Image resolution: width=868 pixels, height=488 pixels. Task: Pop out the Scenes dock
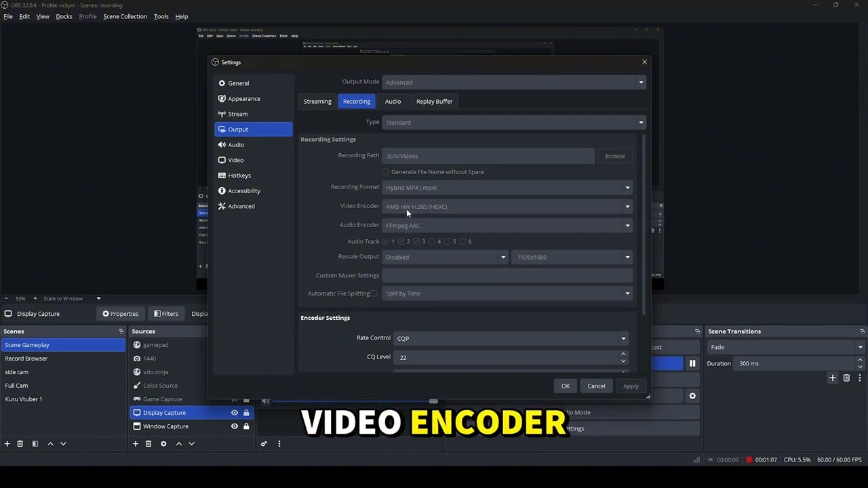[x=121, y=331]
